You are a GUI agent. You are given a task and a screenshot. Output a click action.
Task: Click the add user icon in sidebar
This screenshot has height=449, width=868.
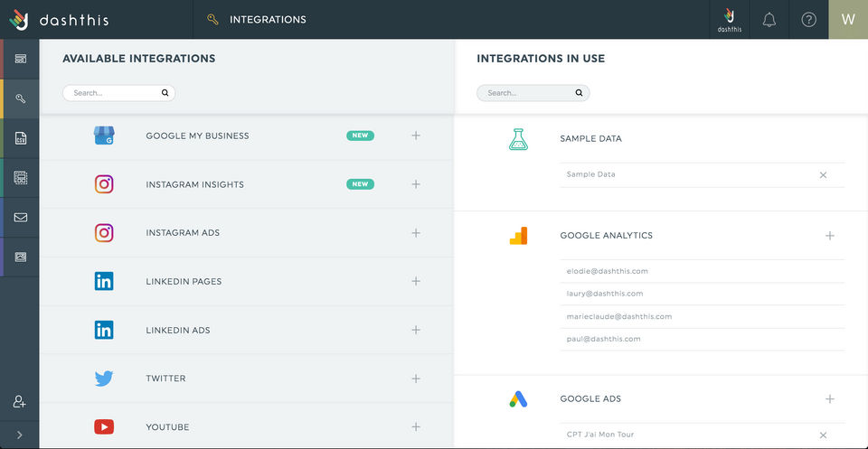tap(19, 402)
